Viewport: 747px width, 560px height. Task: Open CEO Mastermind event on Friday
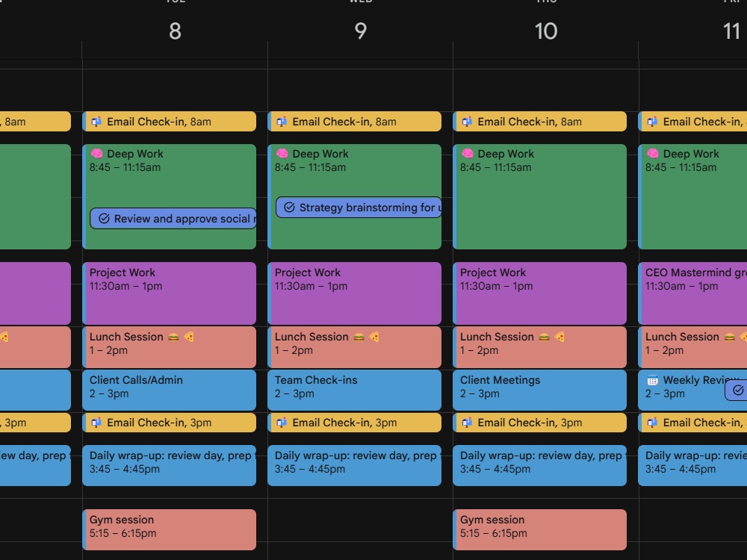(x=692, y=293)
